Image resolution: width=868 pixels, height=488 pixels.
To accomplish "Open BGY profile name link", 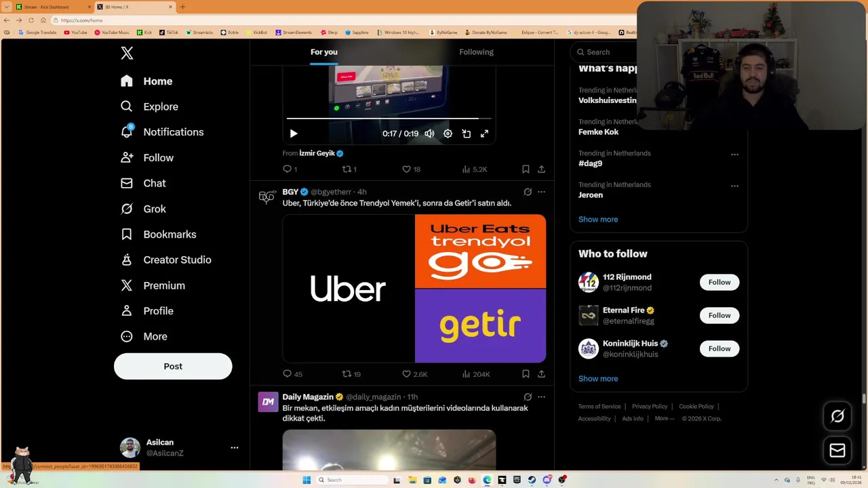I will pos(290,192).
